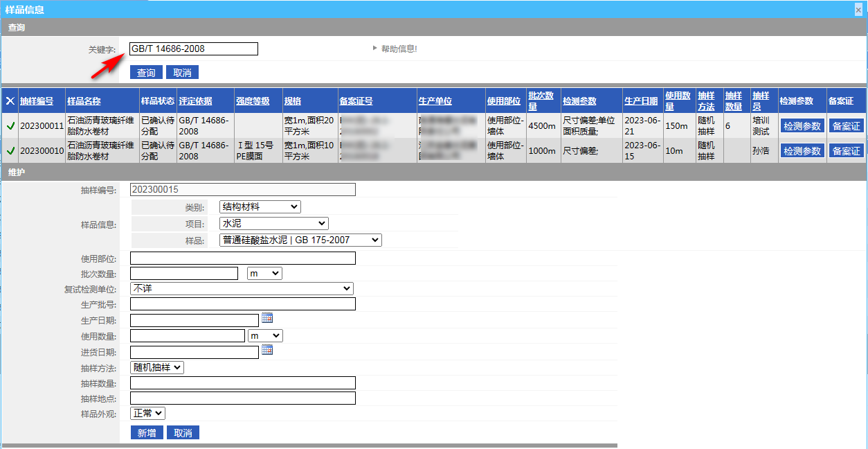Open the 样品外观 appearance dropdown
This screenshot has height=449, width=868.
[147, 413]
